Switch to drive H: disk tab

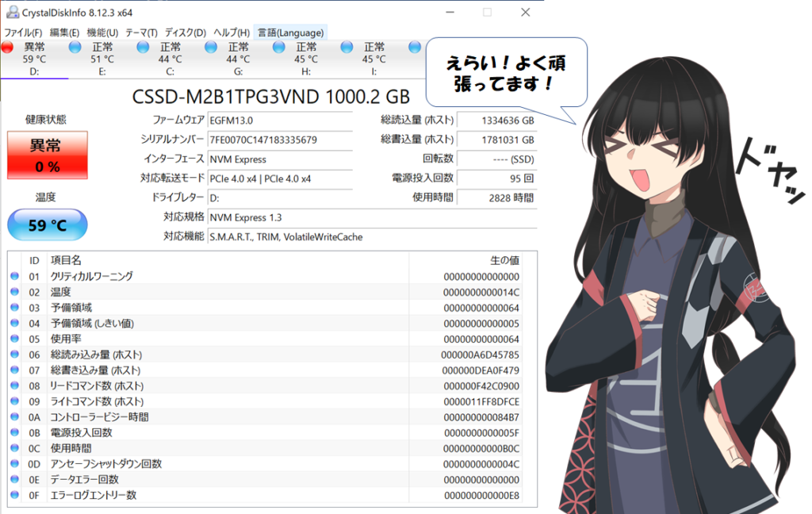306,59
